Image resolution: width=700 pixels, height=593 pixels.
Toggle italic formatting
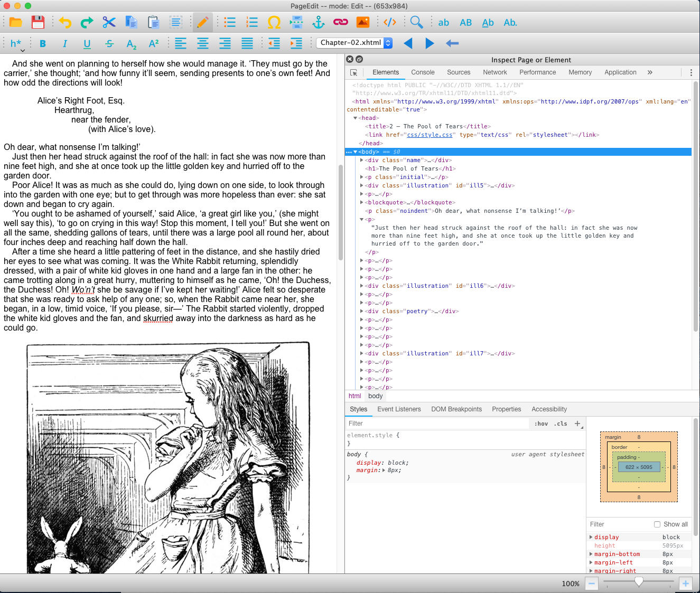(x=65, y=44)
